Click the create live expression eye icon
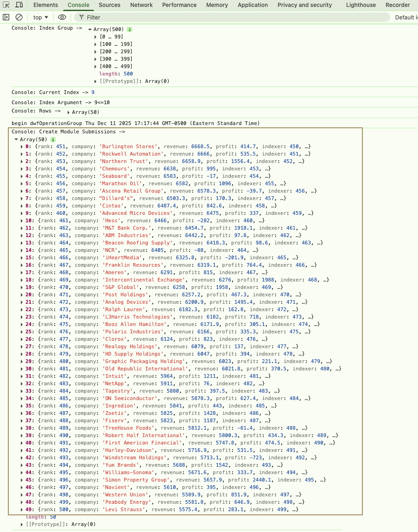 (x=62, y=17)
